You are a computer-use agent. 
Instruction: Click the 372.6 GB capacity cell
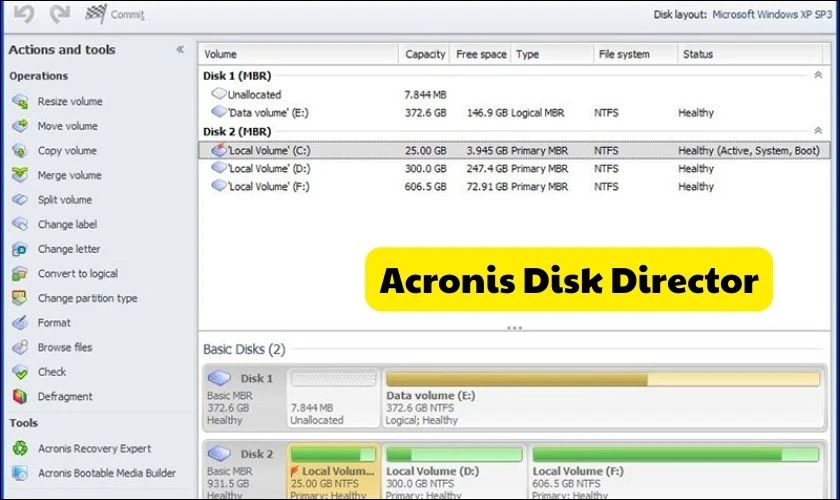coord(425,113)
